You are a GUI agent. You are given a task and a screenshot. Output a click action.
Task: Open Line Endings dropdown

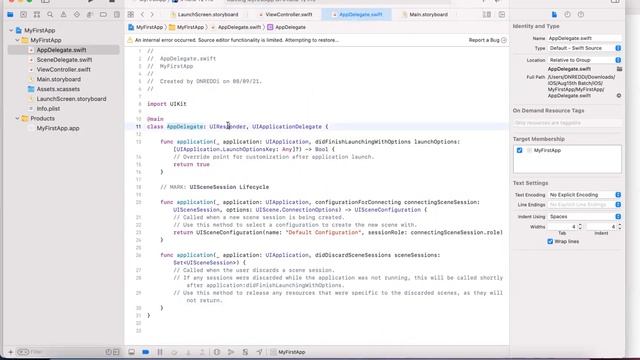[x=584, y=204]
